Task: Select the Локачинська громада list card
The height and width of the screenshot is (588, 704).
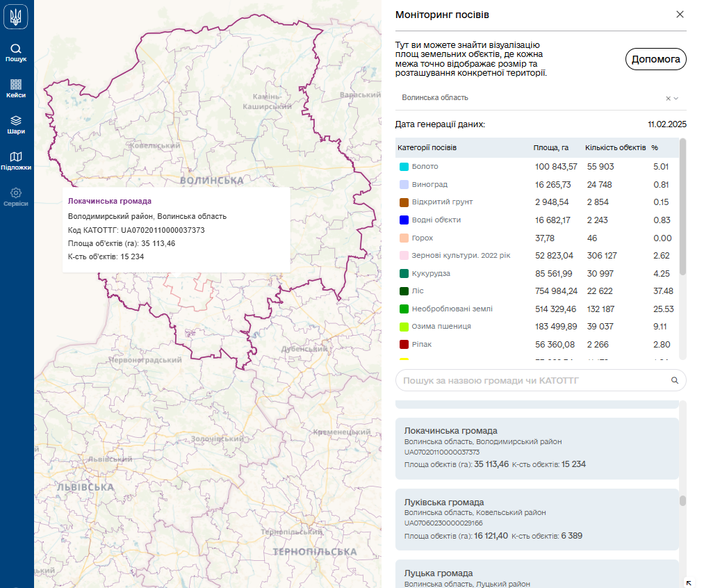Action: coord(537,448)
